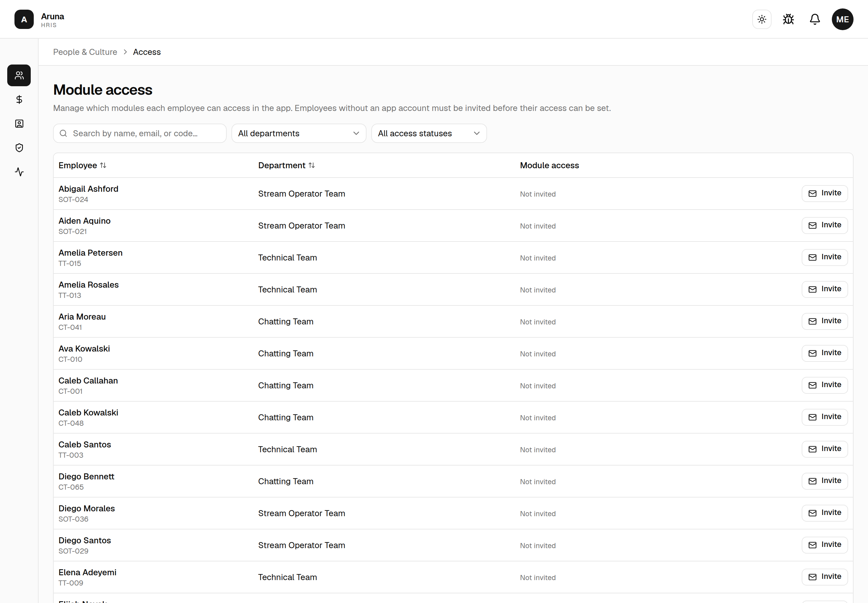Image resolution: width=868 pixels, height=603 pixels.
Task: Sort by Employee column arrows
Action: [x=103, y=166]
